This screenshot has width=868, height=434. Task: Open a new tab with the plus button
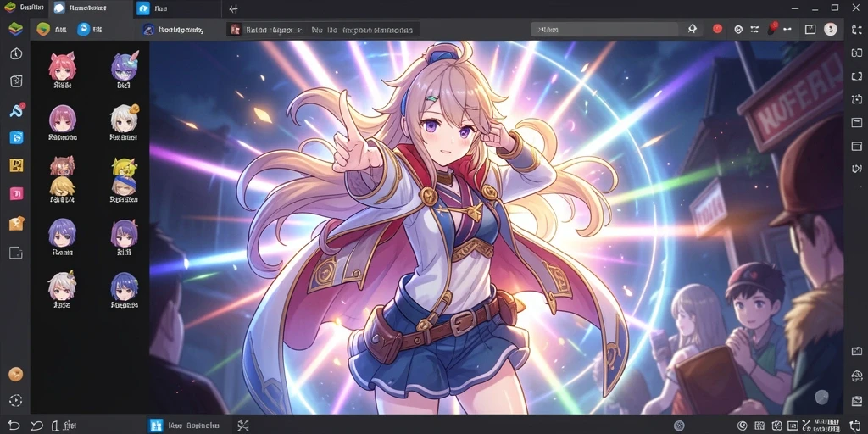(x=234, y=8)
